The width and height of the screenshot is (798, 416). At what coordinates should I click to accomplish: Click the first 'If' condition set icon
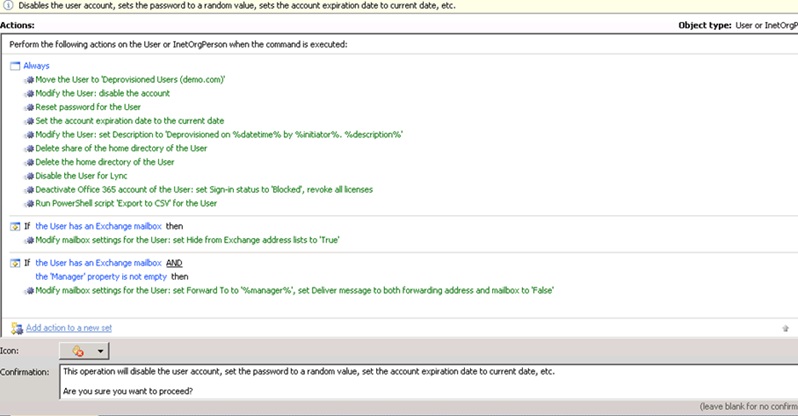[15, 227]
